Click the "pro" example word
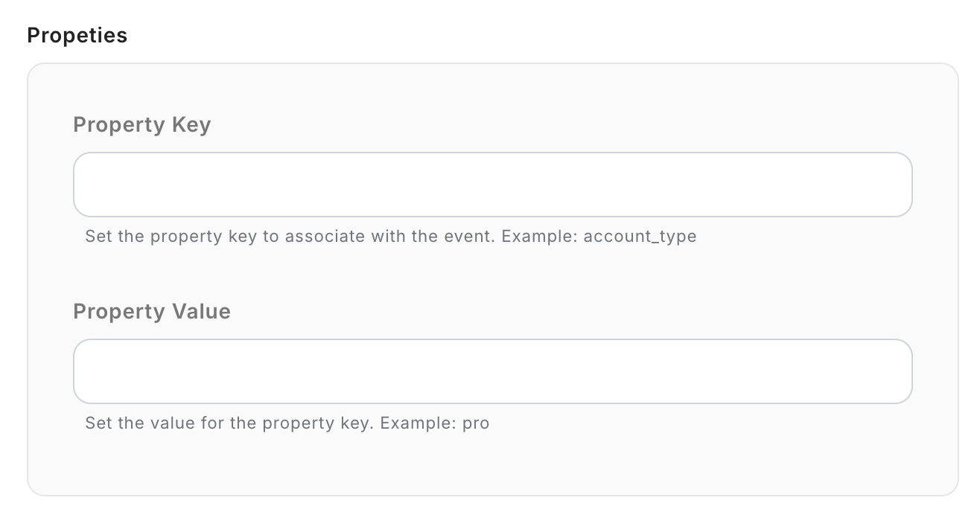The height and width of the screenshot is (518, 980). pyautogui.click(x=476, y=423)
